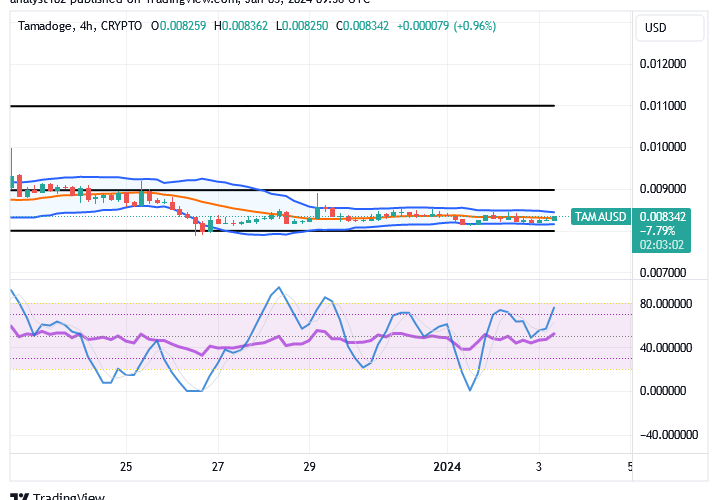The width and height of the screenshot is (718, 500).
Task: Click the 0.007000 price axis label
Action: 663,273
